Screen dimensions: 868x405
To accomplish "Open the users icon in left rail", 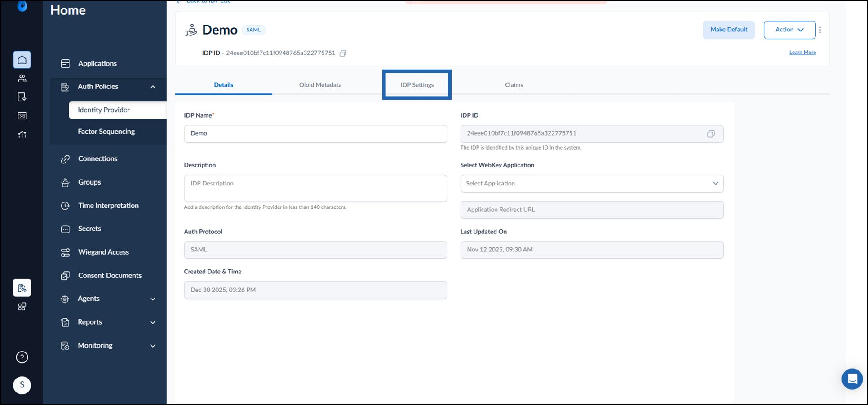I will tap(22, 79).
